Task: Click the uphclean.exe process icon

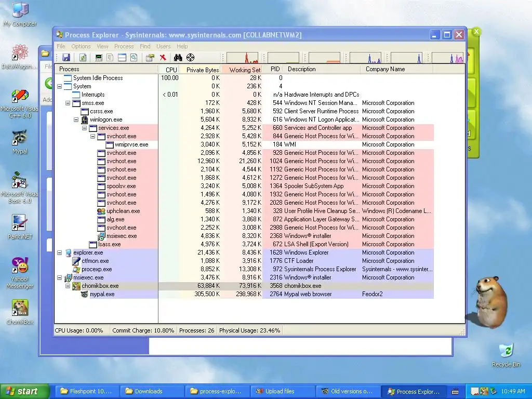Action: 101,211
